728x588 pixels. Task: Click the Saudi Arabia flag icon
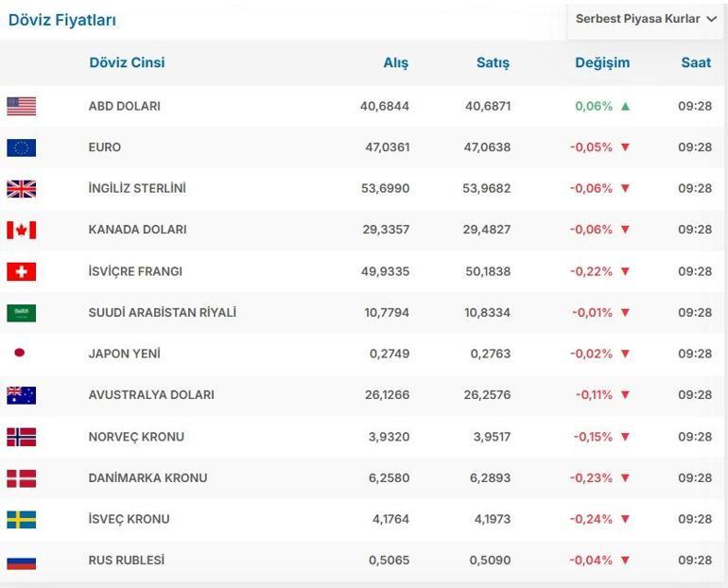click(x=22, y=313)
